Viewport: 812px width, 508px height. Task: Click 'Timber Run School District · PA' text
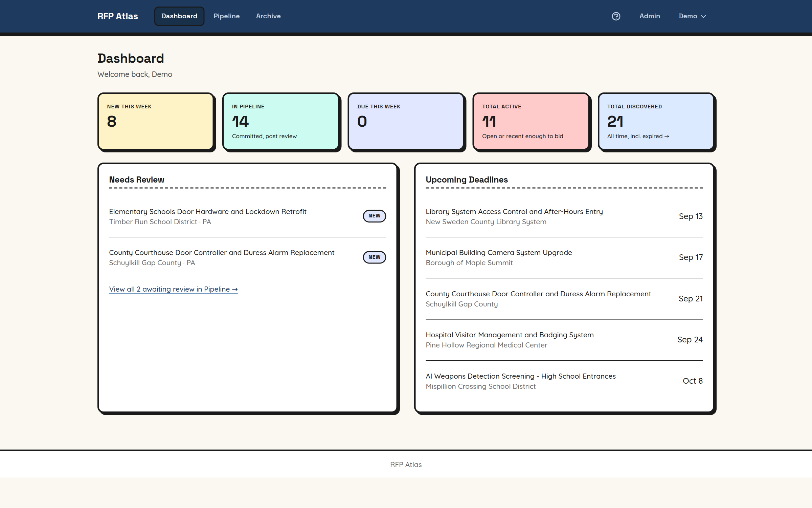[160, 222]
